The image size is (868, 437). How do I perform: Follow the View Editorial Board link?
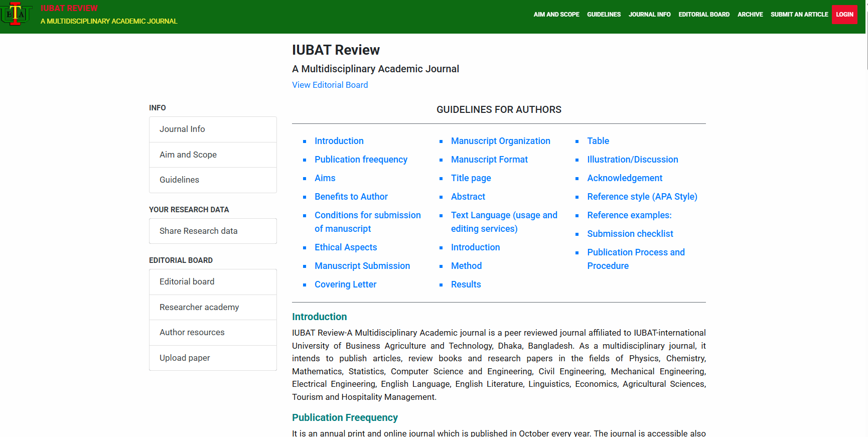pyautogui.click(x=330, y=85)
